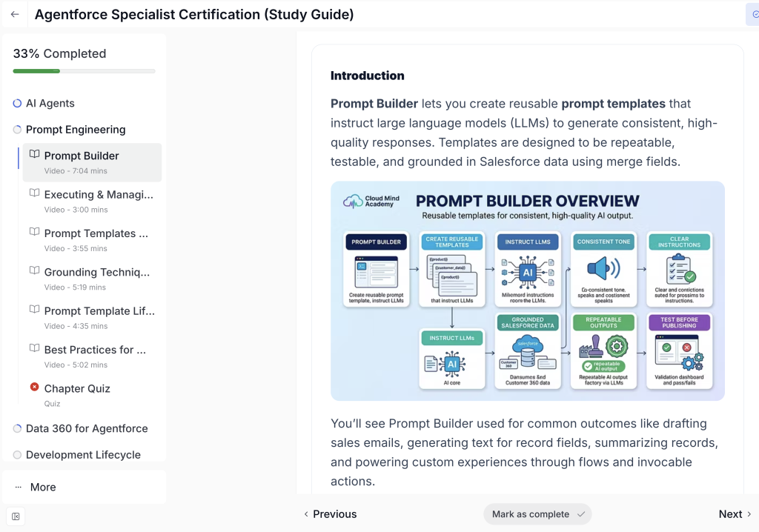
Task: Go to the Previous lesson
Action: (x=330, y=514)
